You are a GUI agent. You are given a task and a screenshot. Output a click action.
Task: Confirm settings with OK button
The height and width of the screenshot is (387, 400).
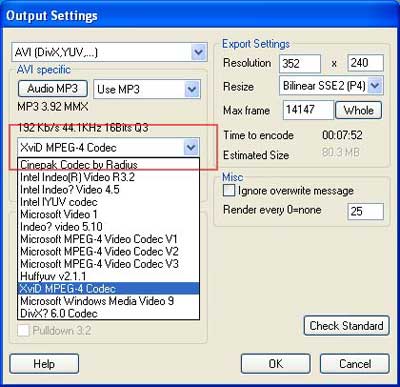click(x=276, y=364)
